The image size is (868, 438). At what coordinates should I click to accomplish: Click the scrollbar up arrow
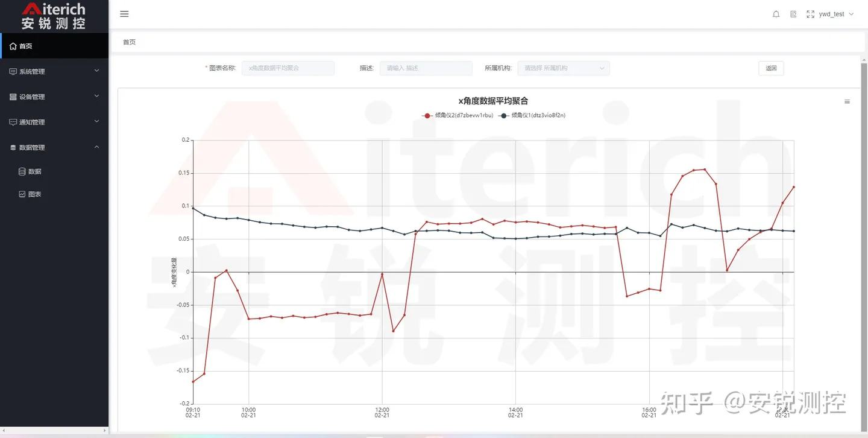click(x=864, y=59)
